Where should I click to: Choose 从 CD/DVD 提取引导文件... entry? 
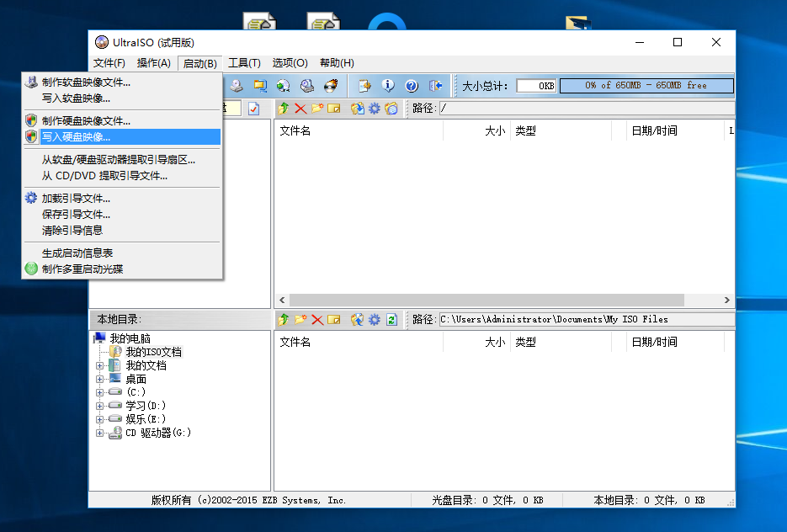click(122, 176)
